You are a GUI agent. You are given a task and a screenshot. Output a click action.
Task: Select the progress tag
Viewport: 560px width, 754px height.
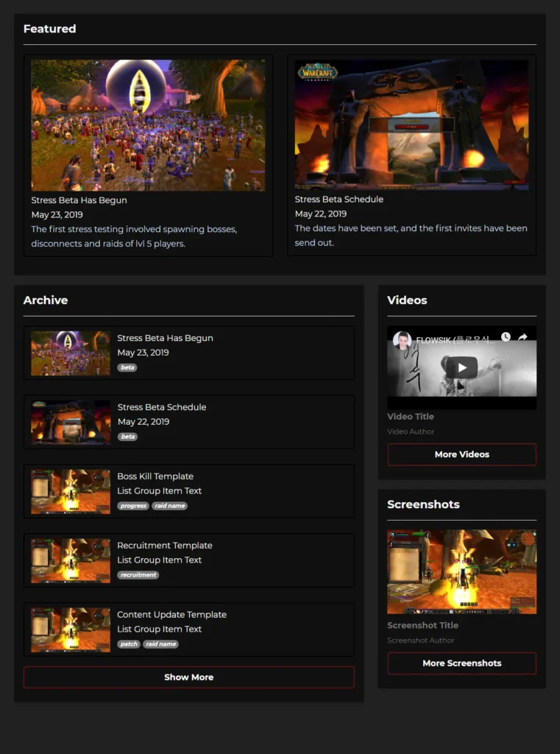(x=133, y=506)
